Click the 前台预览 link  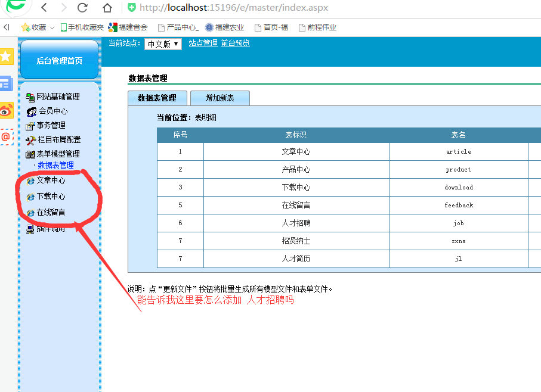pyautogui.click(x=235, y=43)
